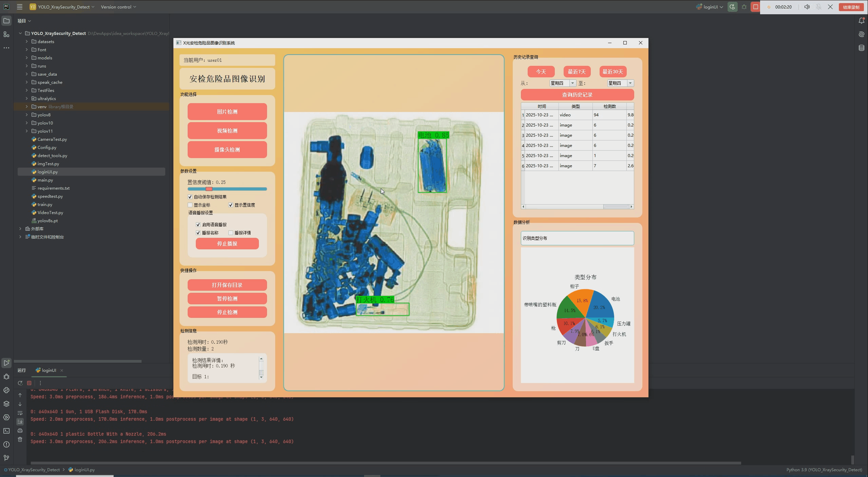This screenshot has height=477, width=868.
Task: Click the 图片检测 button
Action: point(227,112)
